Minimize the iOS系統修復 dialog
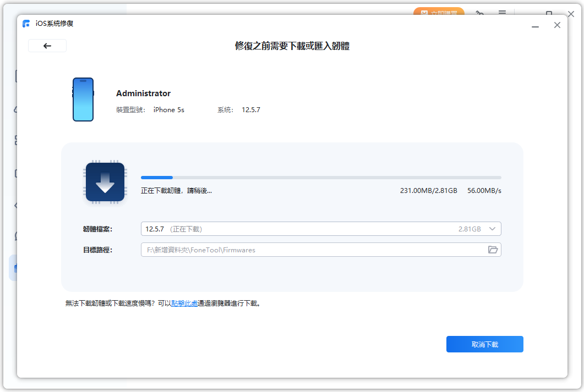 point(535,25)
